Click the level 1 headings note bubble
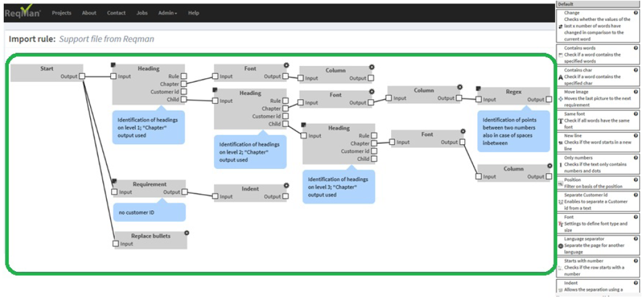644x299 pixels. coord(149,128)
